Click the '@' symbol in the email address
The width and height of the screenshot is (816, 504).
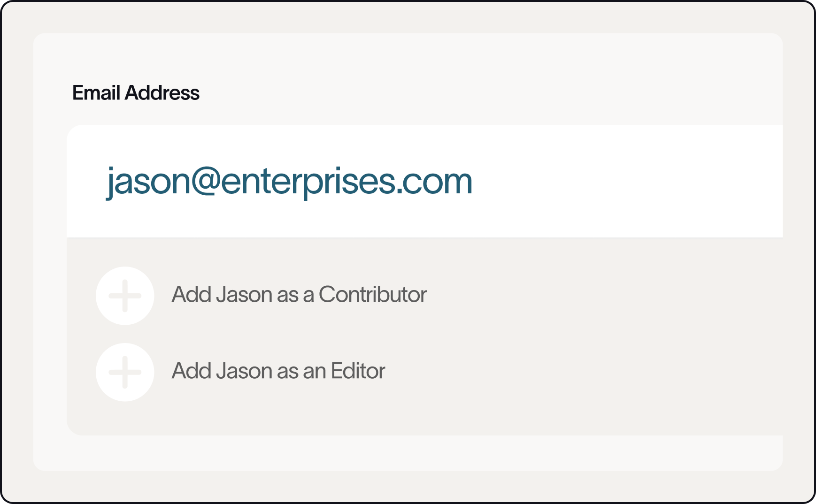click(206, 182)
